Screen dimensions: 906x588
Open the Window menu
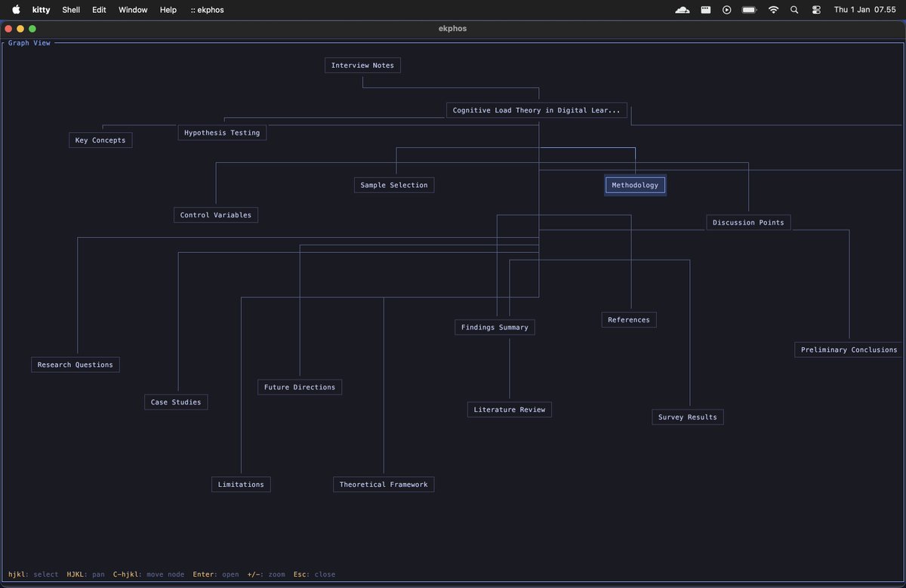[133, 10]
